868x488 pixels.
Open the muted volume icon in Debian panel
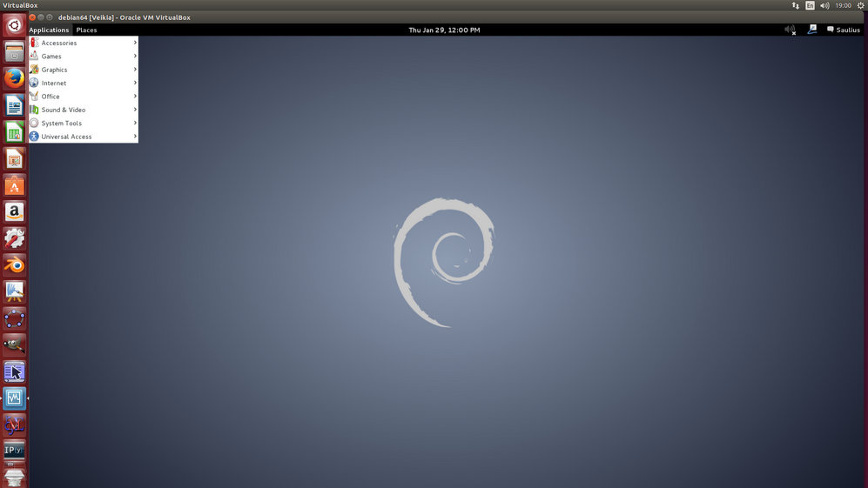tap(790, 30)
